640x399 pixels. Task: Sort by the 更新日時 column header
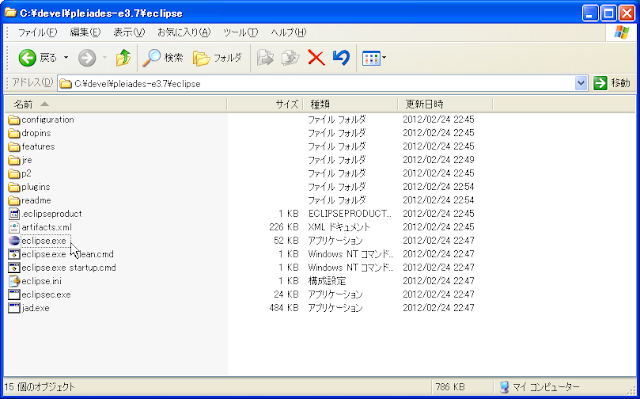point(445,104)
